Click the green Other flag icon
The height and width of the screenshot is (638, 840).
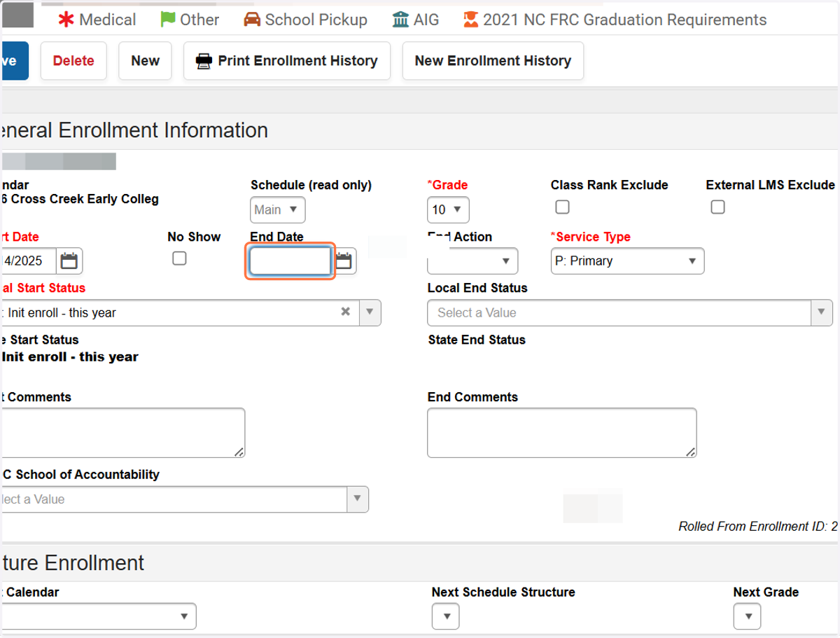click(x=168, y=20)
